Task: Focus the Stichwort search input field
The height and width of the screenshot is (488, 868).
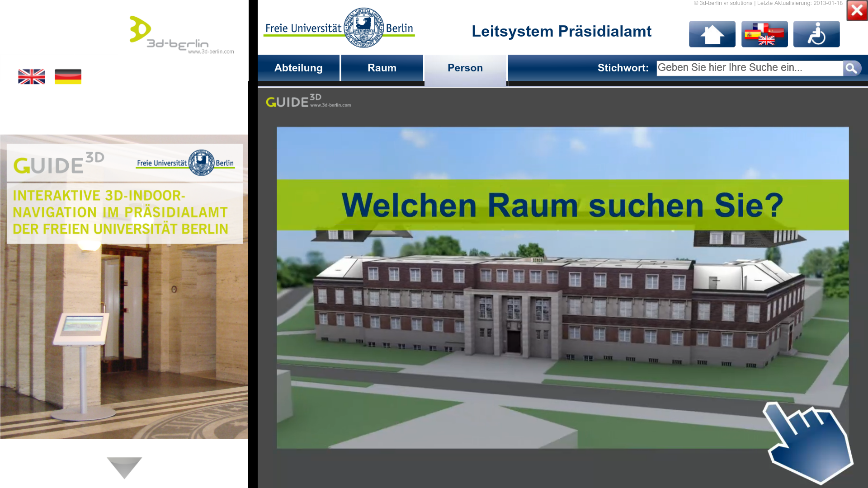Action: (750, 68)
